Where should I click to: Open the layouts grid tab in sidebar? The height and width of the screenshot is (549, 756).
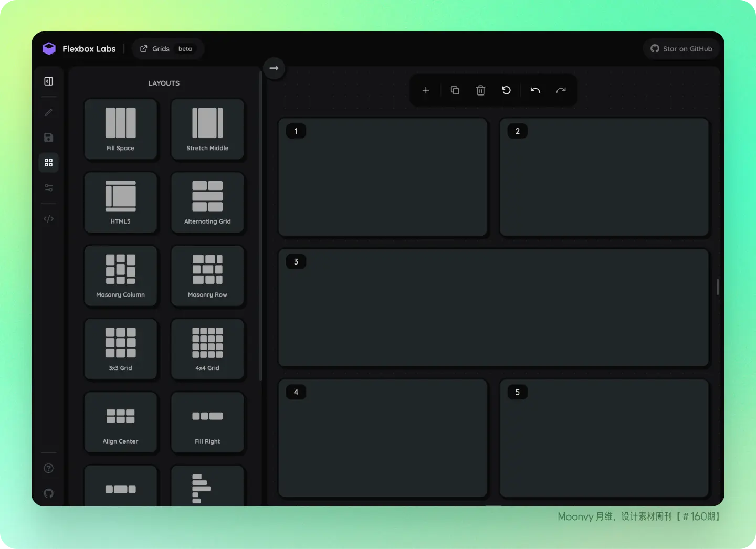point(49,163)
